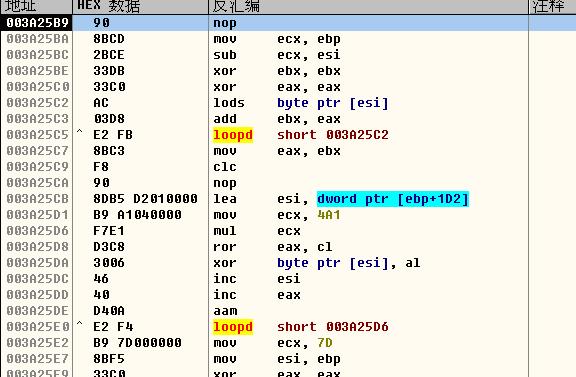This screenshot has width=576, height=377.
Task: Click hex bytes D3C8
Action: tap(109, 247)
